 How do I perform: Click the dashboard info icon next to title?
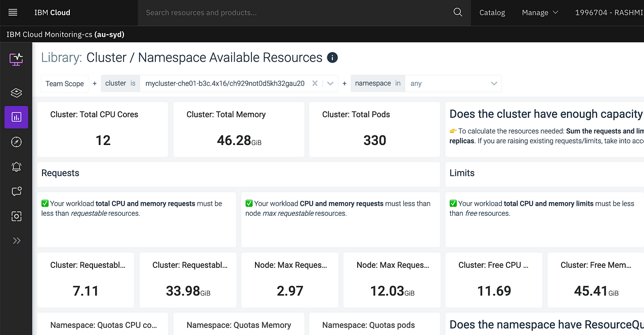click(x=332, y=58)
